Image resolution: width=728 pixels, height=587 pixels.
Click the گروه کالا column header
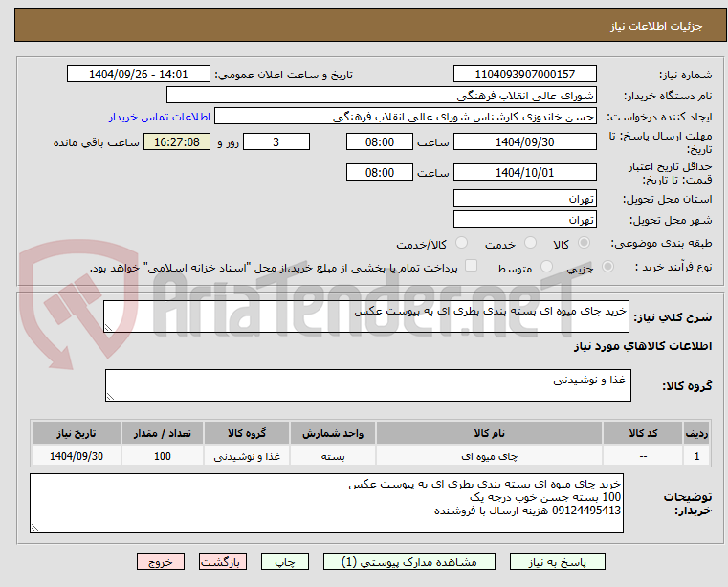click(247, 433)
